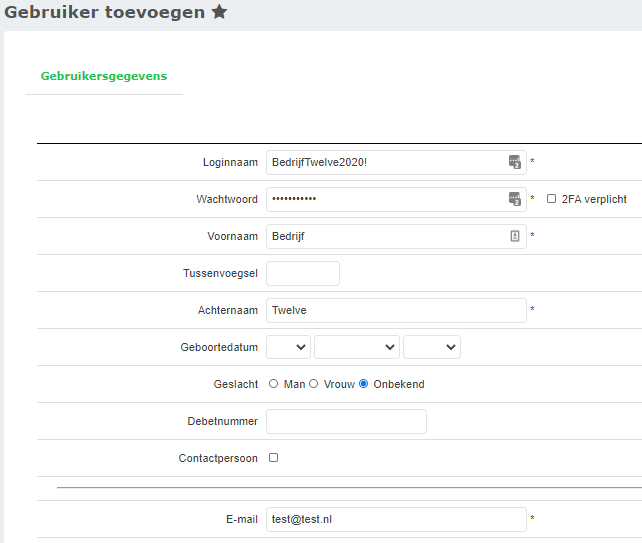Click the password manager icon in Loginnaam field

(x=514, y=162)
